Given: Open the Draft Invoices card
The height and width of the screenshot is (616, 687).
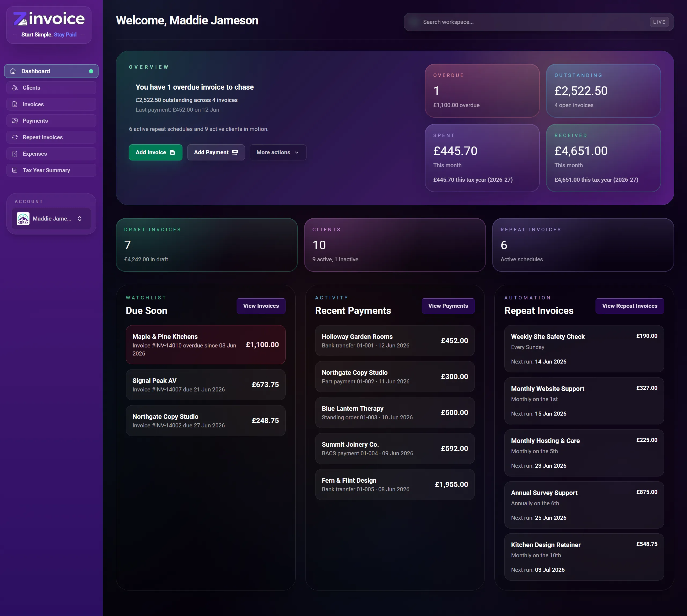Looking at the screenshot, I should click(x=207, y=245).
